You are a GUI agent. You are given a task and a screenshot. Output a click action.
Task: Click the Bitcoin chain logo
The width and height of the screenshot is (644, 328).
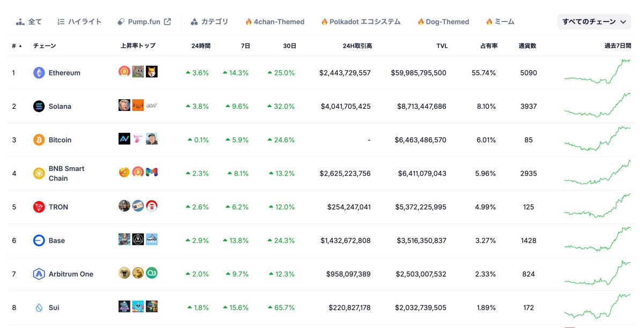click(39, 140)
